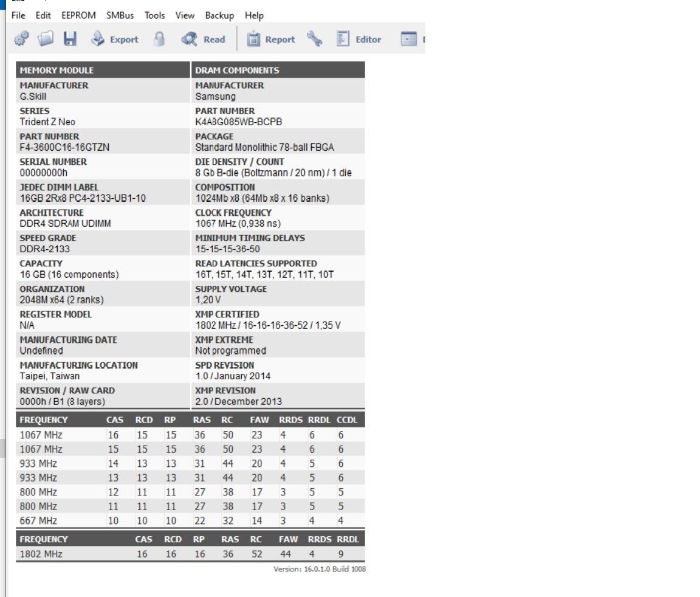The height and width of the screenshot is (597, 700).
Task: Click manufacturing date value Undefined
Action: (x=41, y=351)
